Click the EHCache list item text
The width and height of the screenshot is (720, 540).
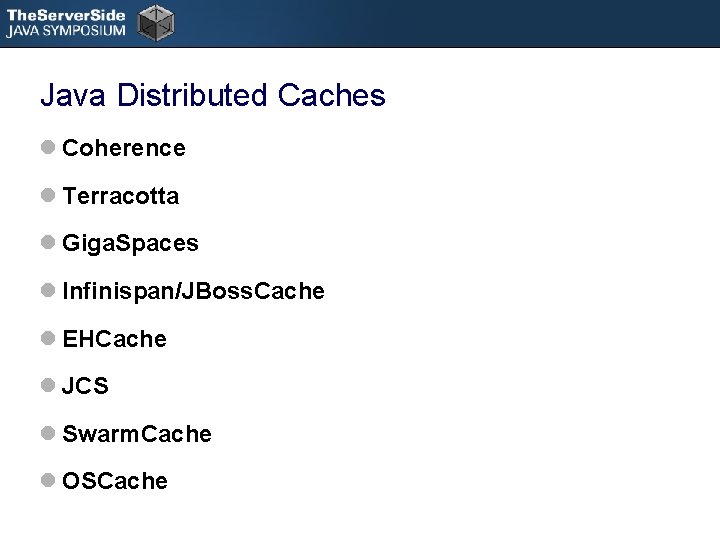(115, 339)
